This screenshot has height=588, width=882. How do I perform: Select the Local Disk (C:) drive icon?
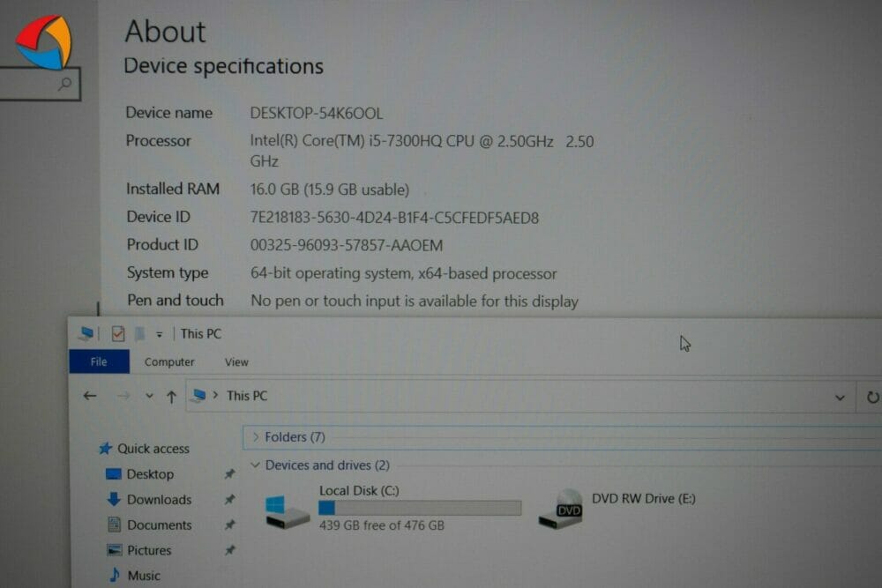coord(287,511)
